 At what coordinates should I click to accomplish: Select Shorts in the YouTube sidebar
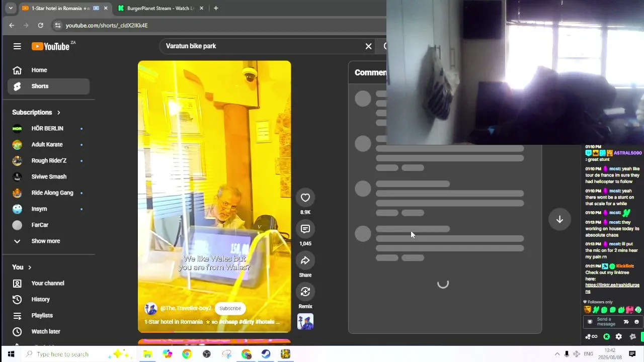48,86
